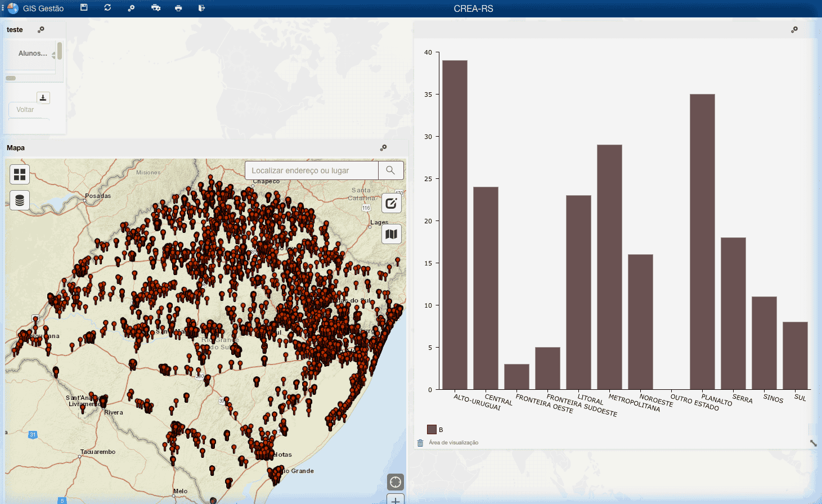Open the gear icon on the chart panel

794,29
